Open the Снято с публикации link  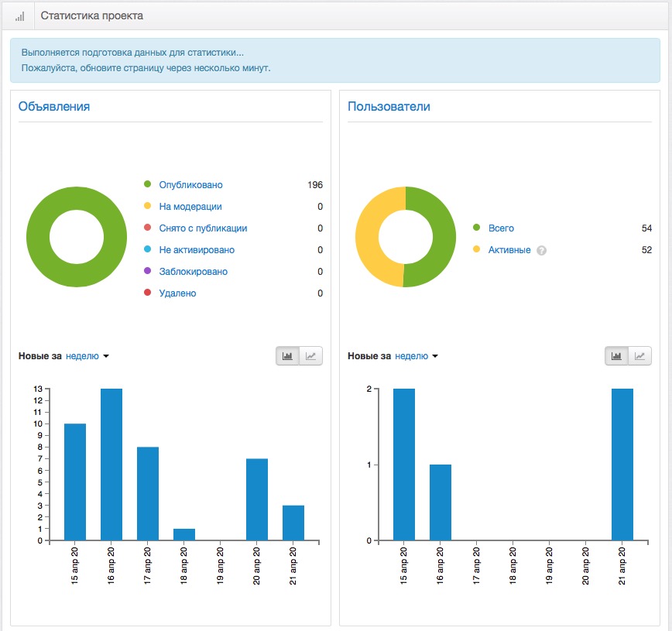[x=203, y=228]
